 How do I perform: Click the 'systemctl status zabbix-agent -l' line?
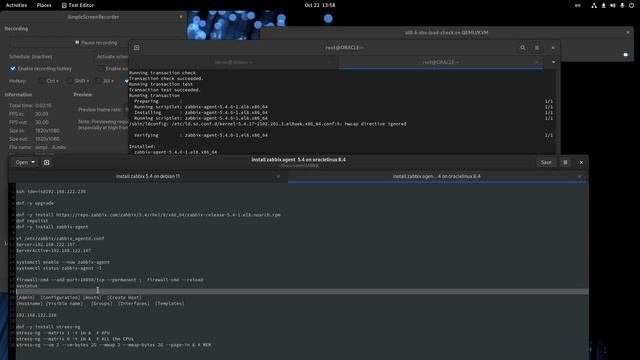click(59, 268)
